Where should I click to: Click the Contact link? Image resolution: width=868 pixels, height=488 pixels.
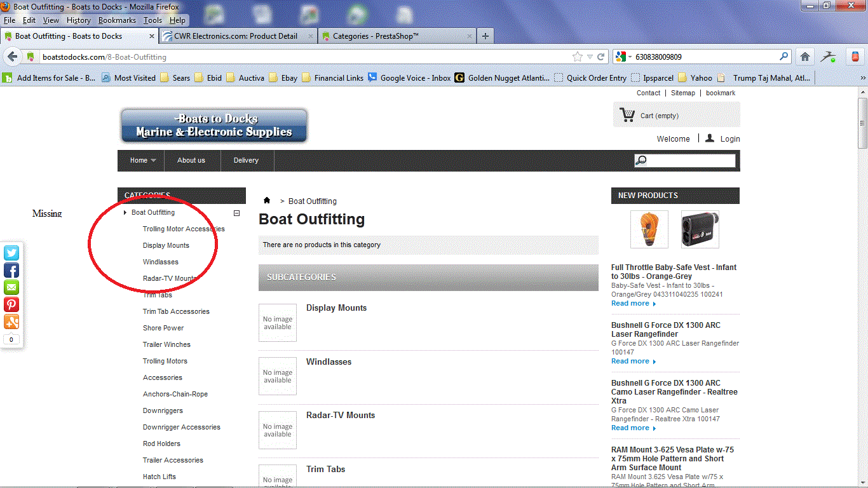(649, 93)
